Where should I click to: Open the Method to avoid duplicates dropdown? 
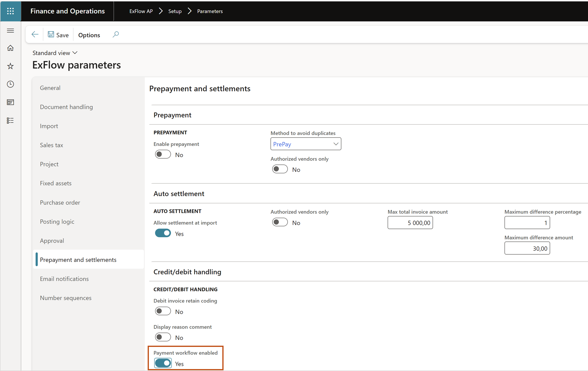(306, 144)
